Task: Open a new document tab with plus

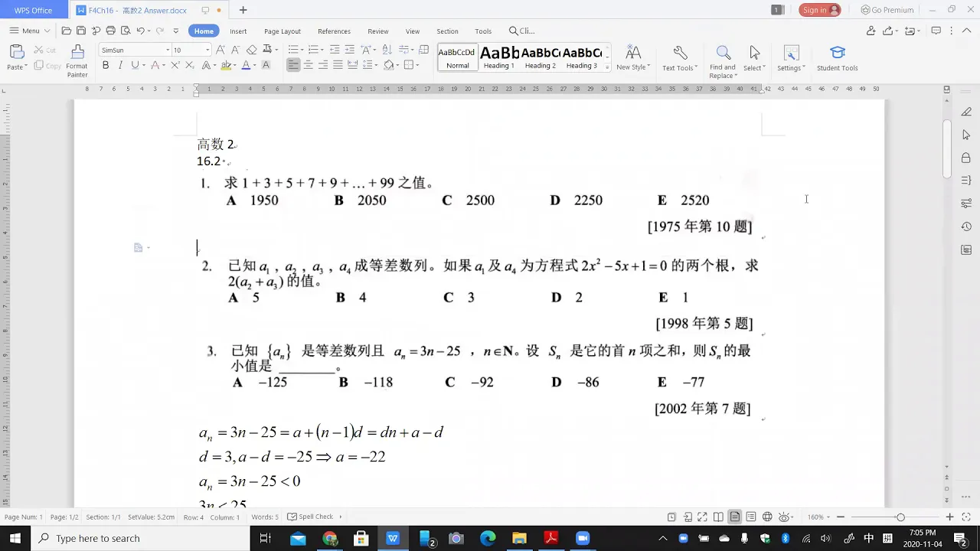Action: point(243,10)
